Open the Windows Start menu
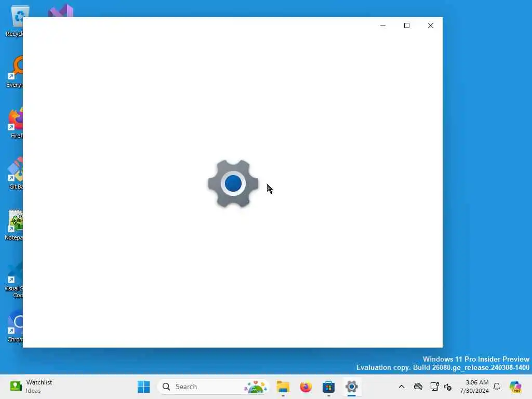Viewport: 532px width, 399px height. (143, 387)
